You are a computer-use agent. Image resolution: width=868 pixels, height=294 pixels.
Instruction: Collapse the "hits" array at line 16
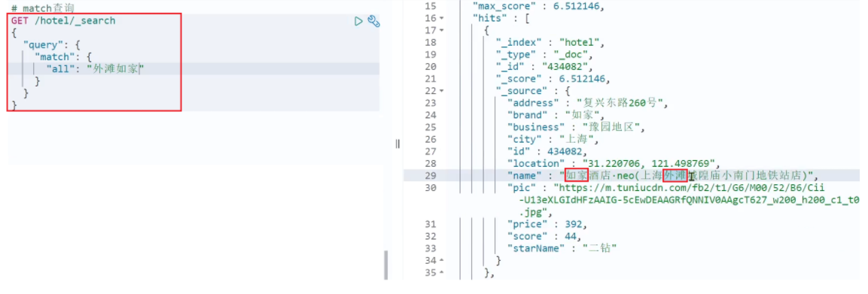click(x=442, y=19)
